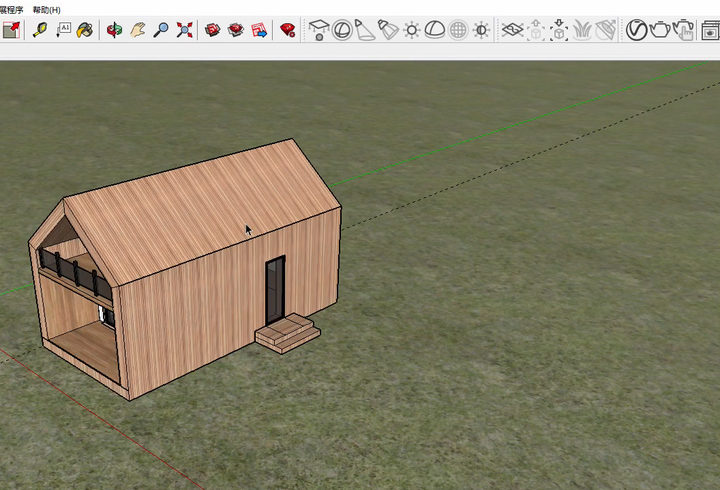This screenshot has height=490, width=720.
Task: Click the black door on the house
Action: (275, 290)
